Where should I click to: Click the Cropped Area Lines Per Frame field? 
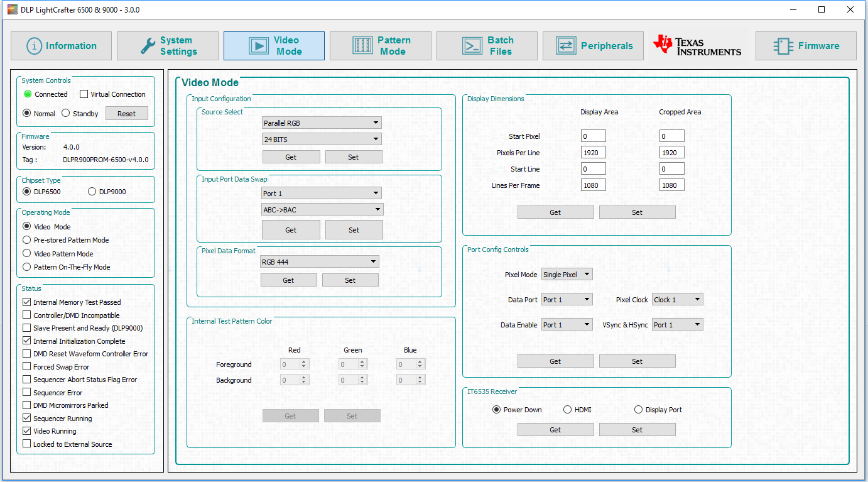coord(672,185)
